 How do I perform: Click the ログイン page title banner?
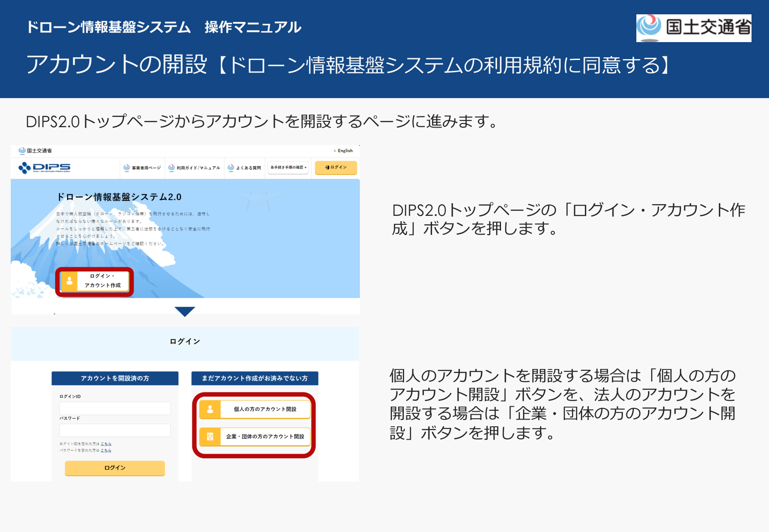click(x=185, y=343)
